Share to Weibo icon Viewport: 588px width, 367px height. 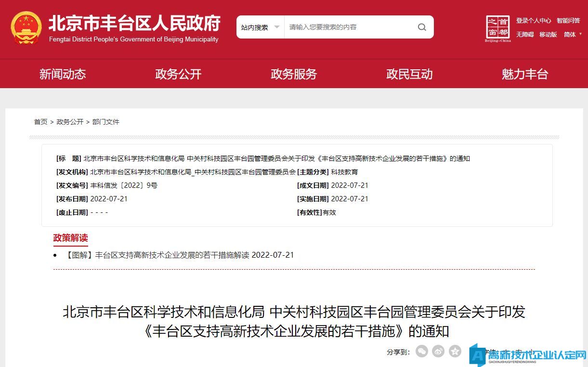point(438,351)
